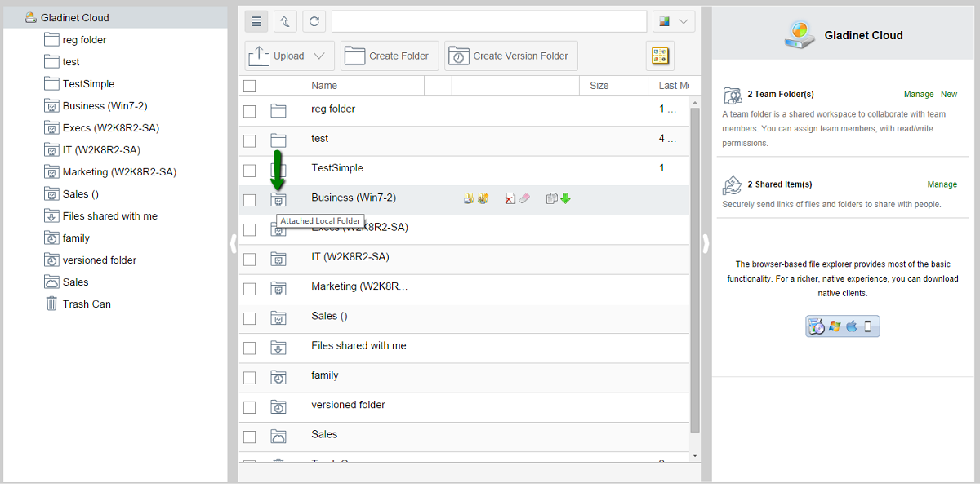Select TestSimple in the left tree
980x484 pixels.
pos(88,83)
